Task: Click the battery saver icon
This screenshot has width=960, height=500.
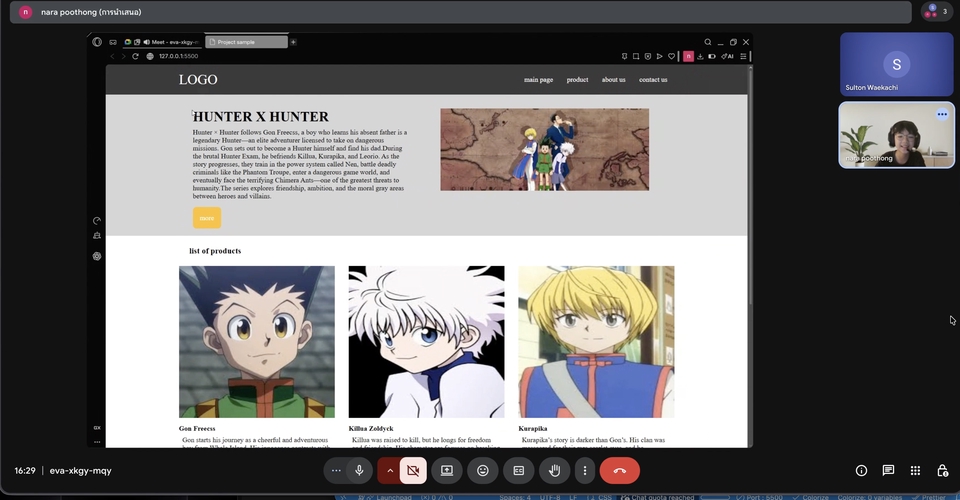Action: tap(712, 56)
